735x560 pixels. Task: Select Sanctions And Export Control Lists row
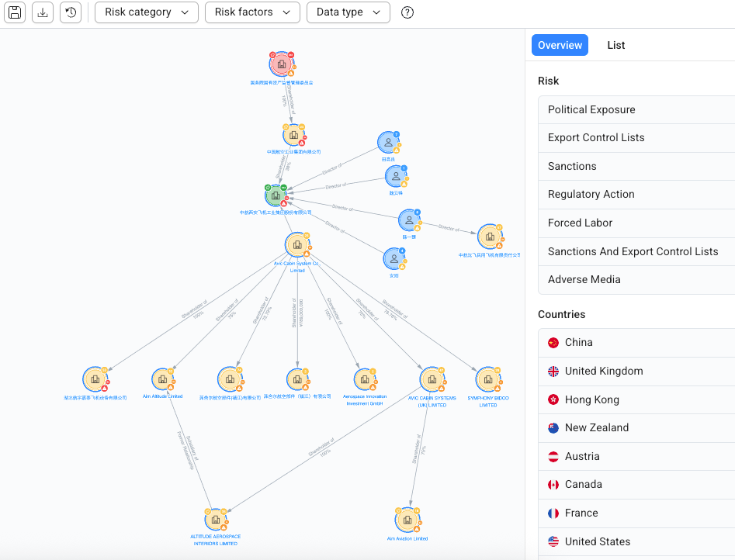point(636,251)
